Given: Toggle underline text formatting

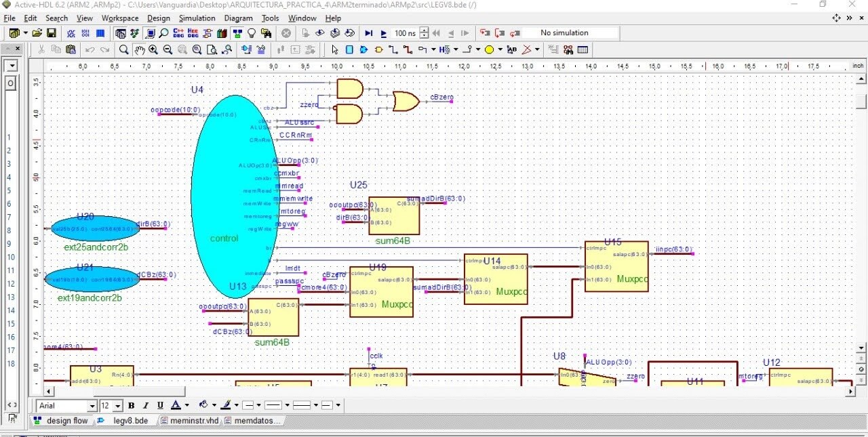Looking at the screenshot, I should coord(160,405).
